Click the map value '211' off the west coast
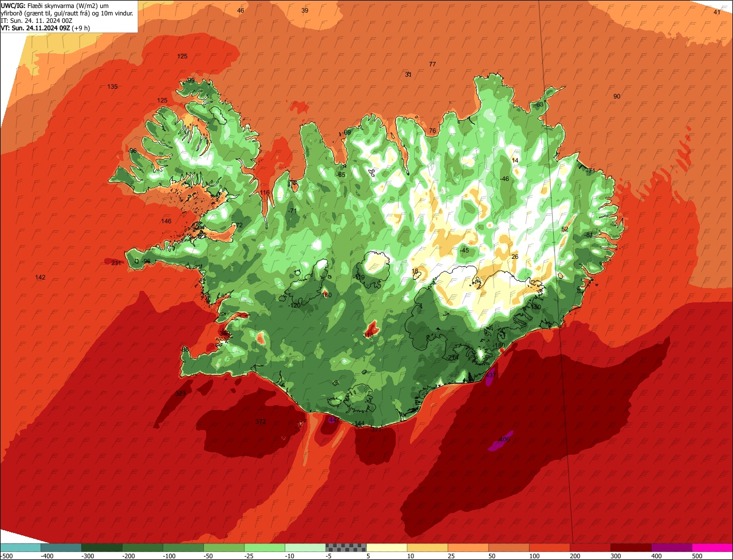 point(116,263)
